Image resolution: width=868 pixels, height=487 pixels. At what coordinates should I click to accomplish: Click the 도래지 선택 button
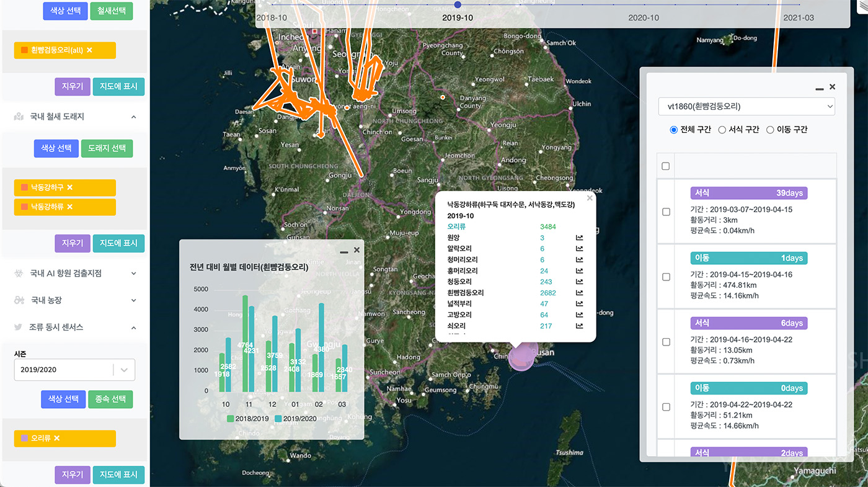click(x=107, y=148)
